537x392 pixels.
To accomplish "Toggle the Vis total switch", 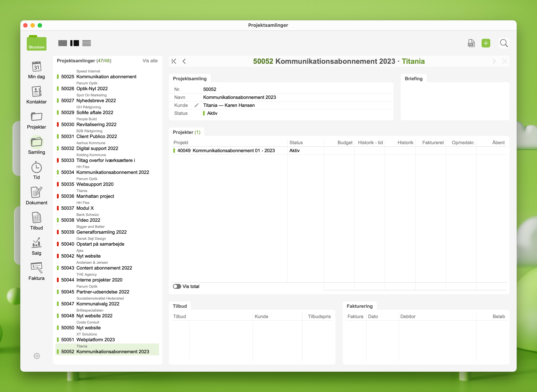I will [x=177, y=286].
